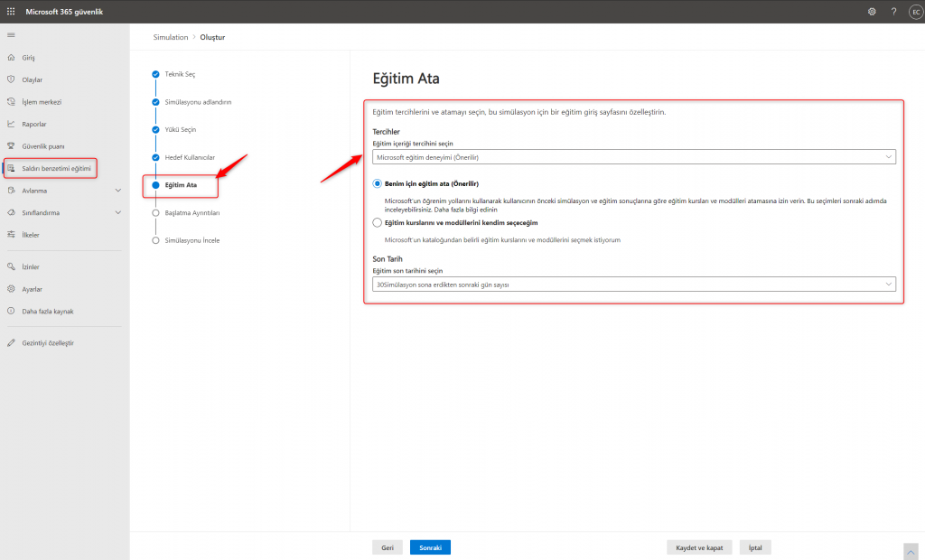Click the Sonraki button

coord(430,547)
